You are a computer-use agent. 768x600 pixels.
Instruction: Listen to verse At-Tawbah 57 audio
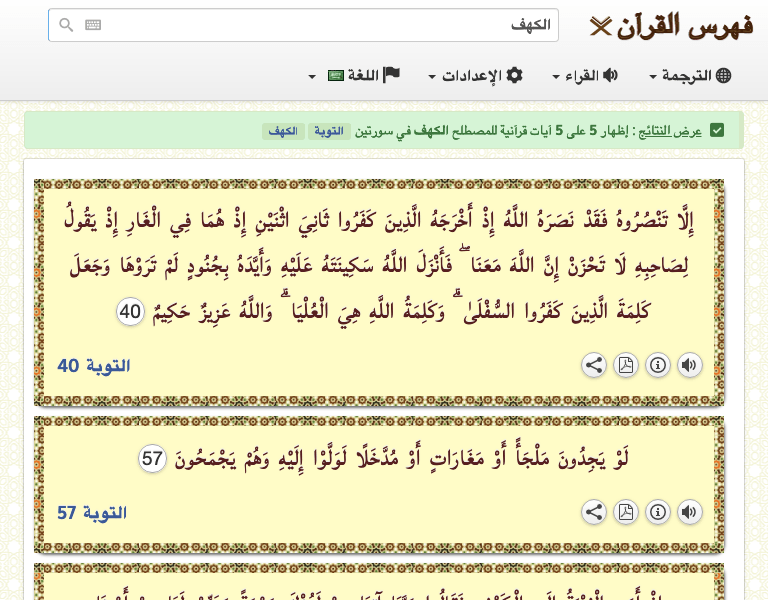point(690,512)
